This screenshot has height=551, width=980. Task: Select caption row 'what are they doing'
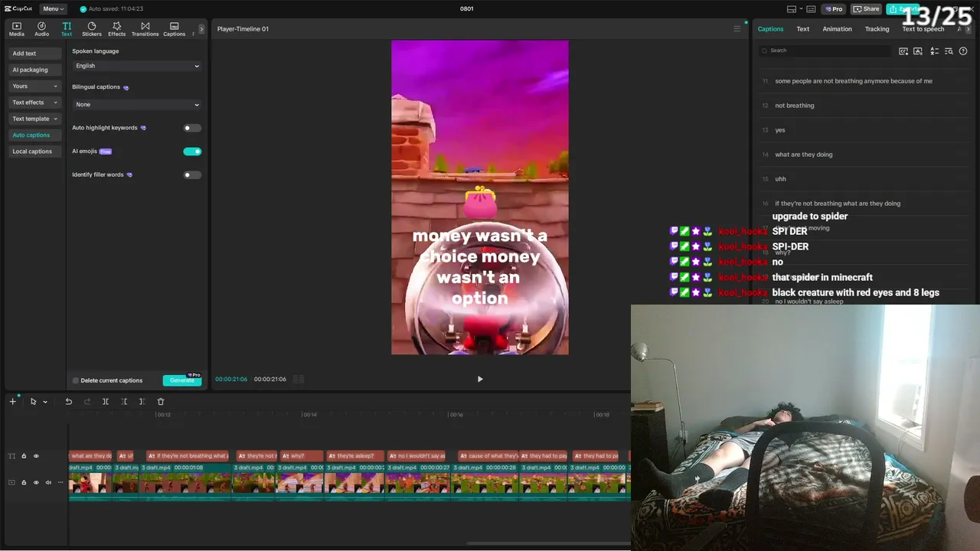(x=865, y=155)
